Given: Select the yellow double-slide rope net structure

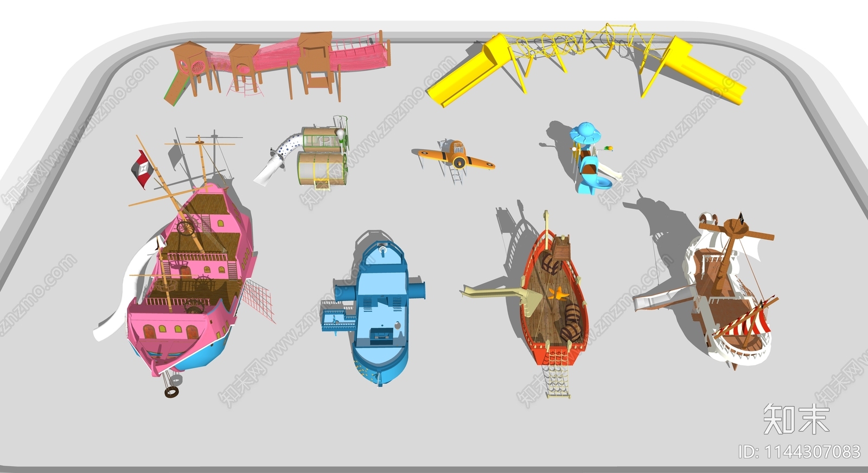Looking at the screenshot, I should 586,66.
